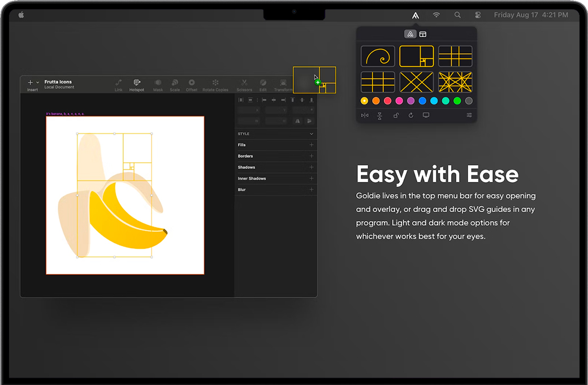The width and height of the screenshot is (588, 385).
Task: Click the flip vertical icon in Goldie
Action: pos(380,115)
